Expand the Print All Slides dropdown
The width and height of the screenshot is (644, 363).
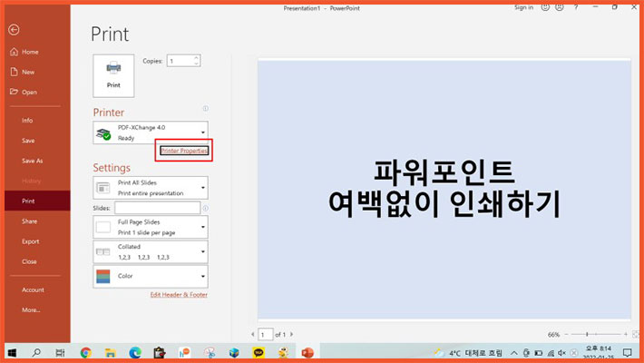(151, 188)
